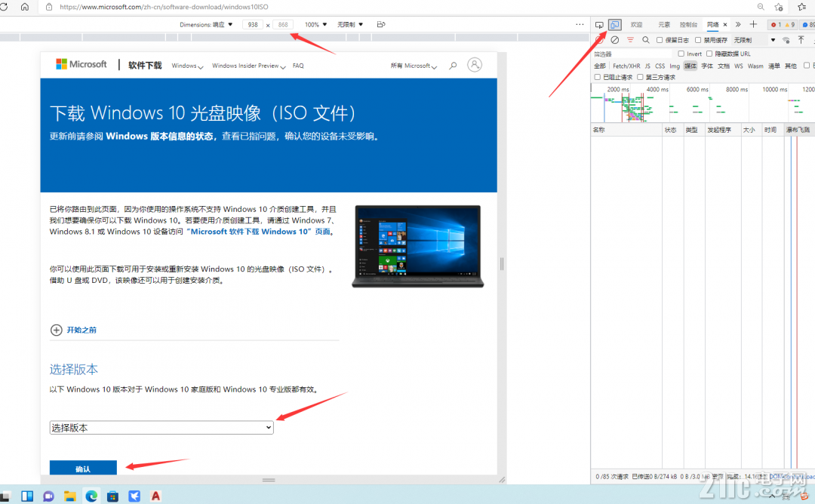
Task: Filter requests by CSS type
Action: click(x=660, y=66)
